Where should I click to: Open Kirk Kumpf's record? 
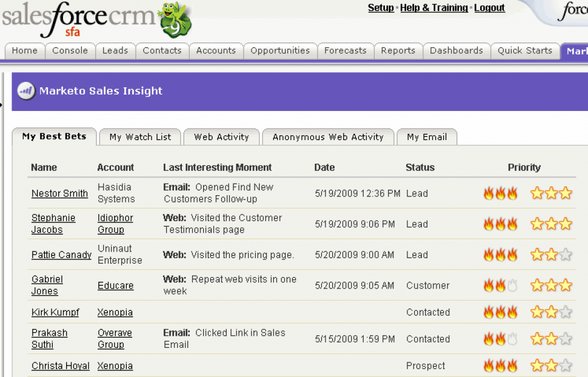pyautogui.click(x=55, y=313)
